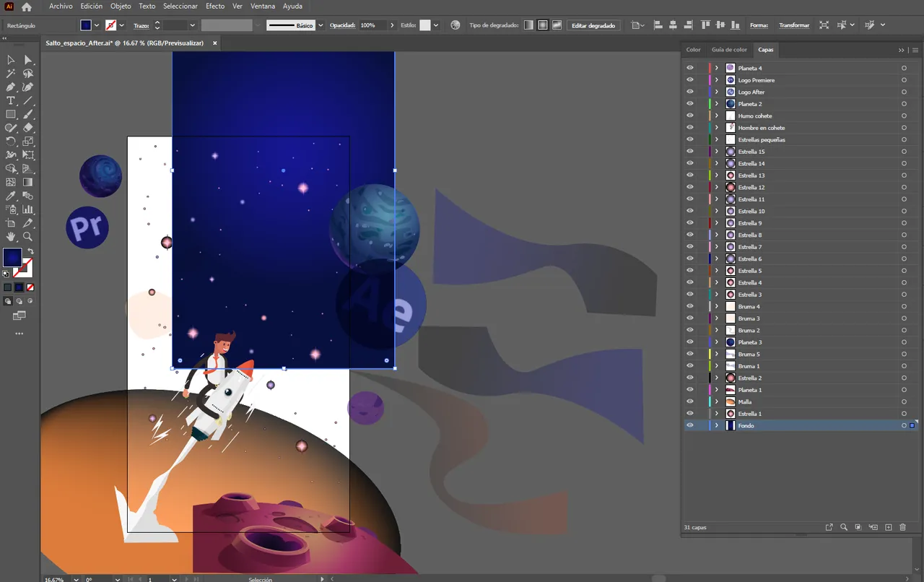Click the Editar degradado button

click(593, 25)
